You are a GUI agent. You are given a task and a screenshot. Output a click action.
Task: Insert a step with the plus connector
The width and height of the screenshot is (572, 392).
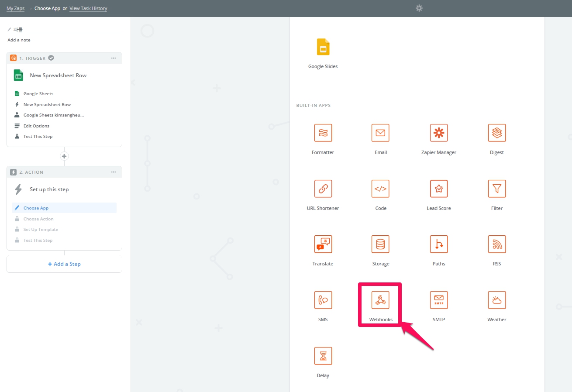[64, 156]
